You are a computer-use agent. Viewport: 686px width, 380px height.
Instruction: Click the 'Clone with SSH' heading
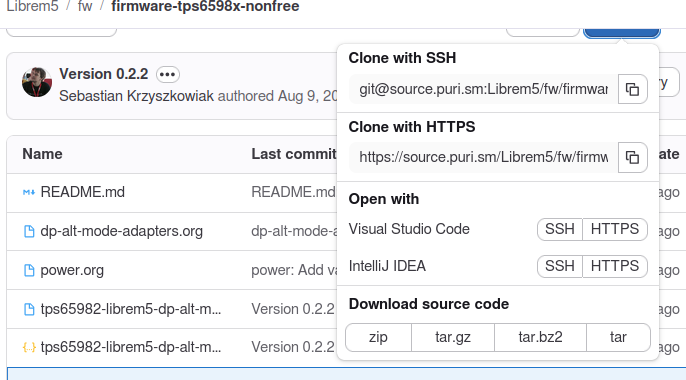402,58
